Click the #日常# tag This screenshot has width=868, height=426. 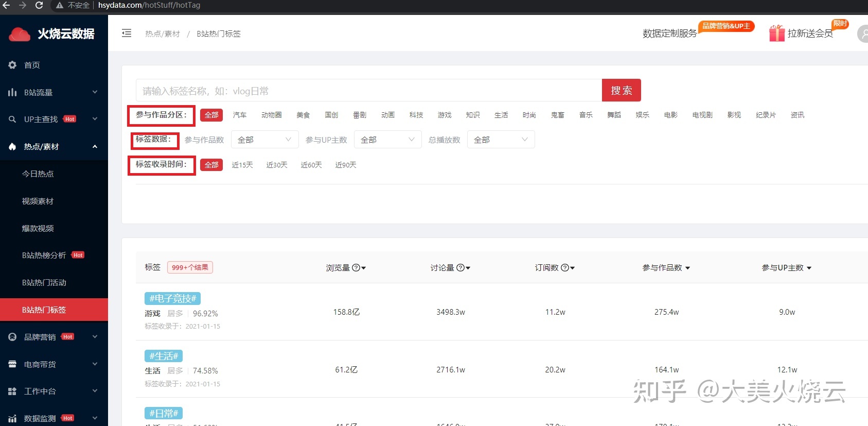pos(164,413)
